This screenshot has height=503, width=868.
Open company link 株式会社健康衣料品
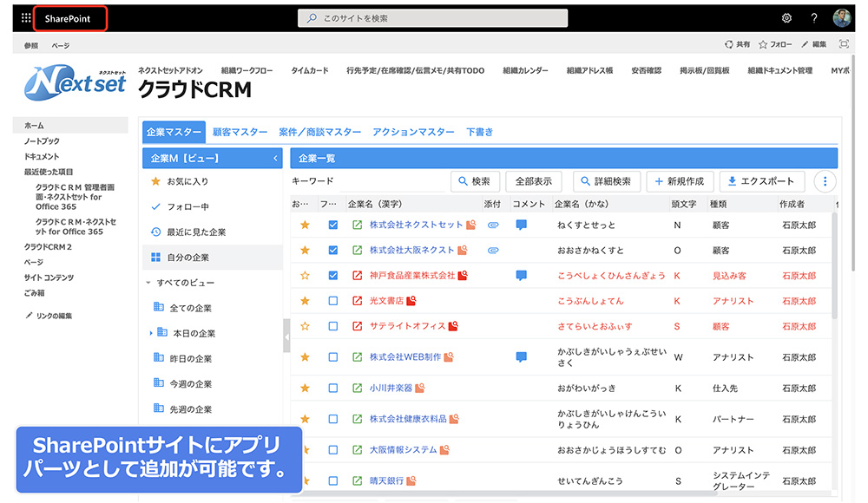click(x=408, y=419)
